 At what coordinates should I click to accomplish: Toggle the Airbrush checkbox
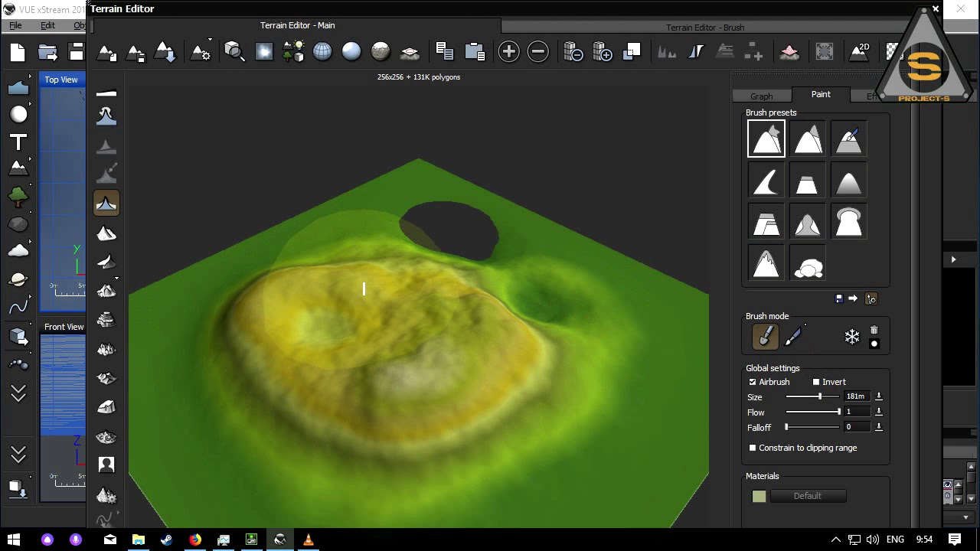coord(753,382)
